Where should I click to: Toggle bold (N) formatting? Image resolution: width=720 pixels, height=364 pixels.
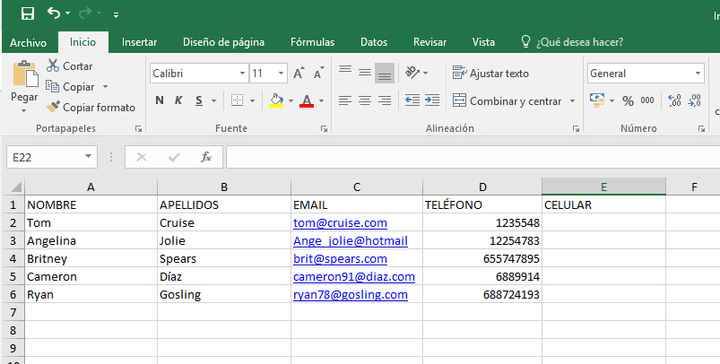[159, 100]
